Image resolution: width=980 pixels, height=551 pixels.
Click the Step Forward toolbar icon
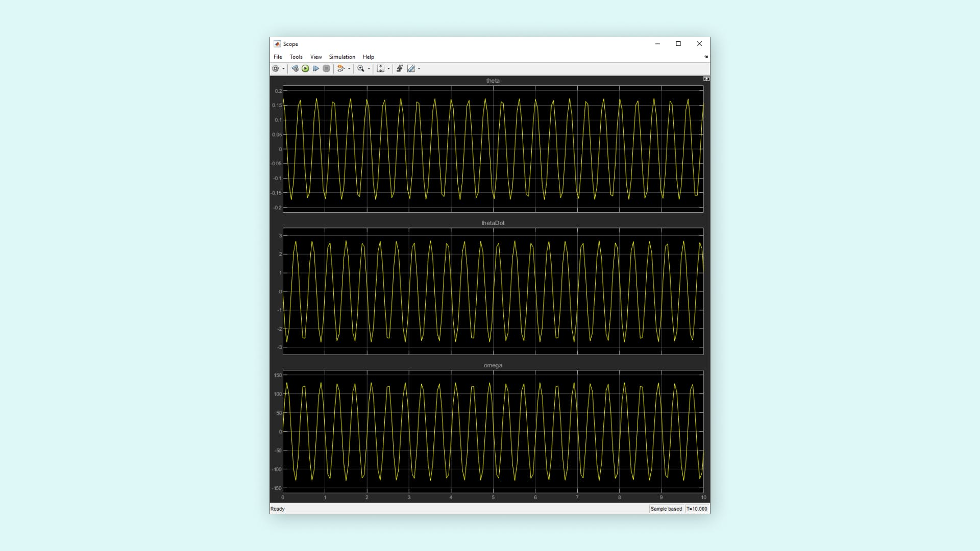click(316, 68)
